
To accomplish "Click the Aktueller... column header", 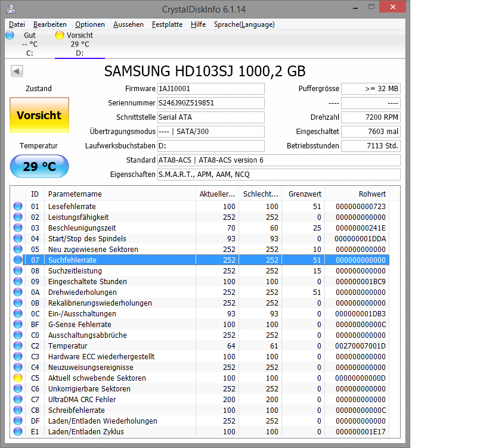I will point(217,194).
